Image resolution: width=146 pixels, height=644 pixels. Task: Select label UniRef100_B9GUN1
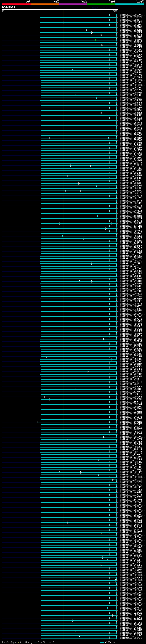coord(131,72)
